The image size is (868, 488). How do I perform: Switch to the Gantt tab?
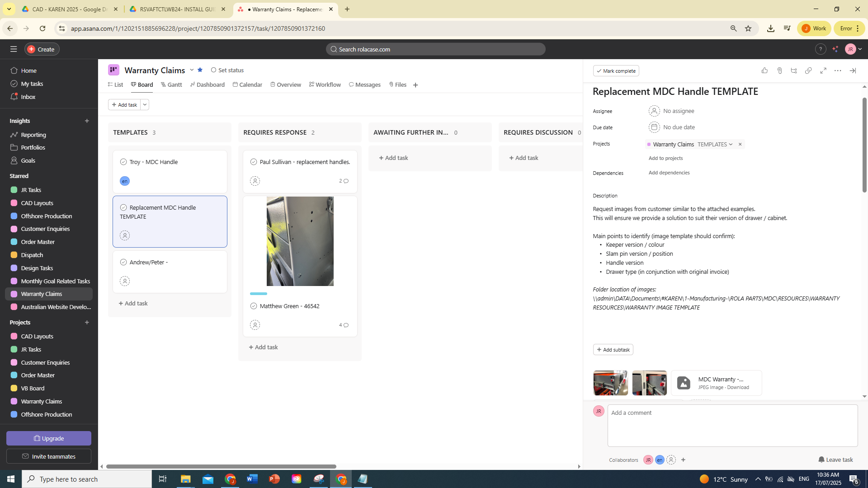pyautogui.click(x=171, y=84)
